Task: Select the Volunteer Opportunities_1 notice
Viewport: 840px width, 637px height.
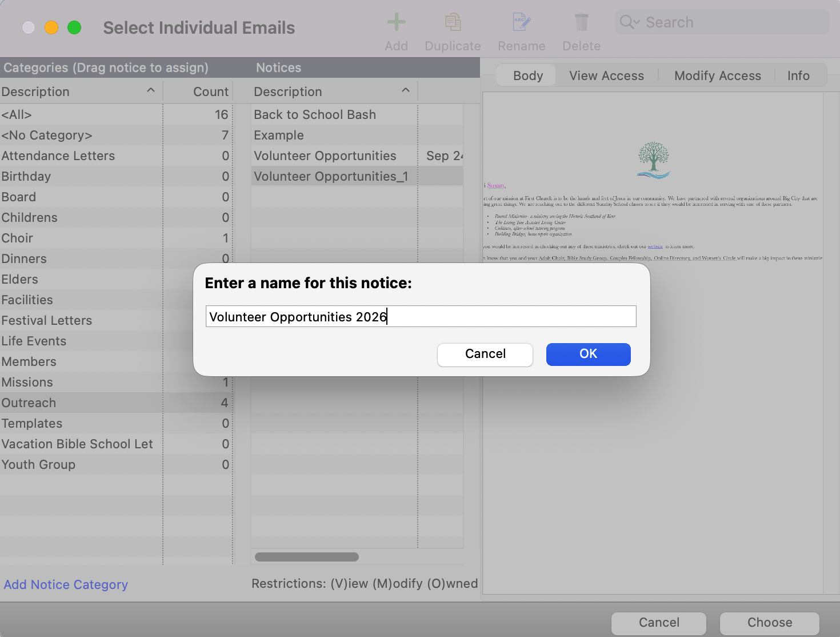Action: coord(357,176)
